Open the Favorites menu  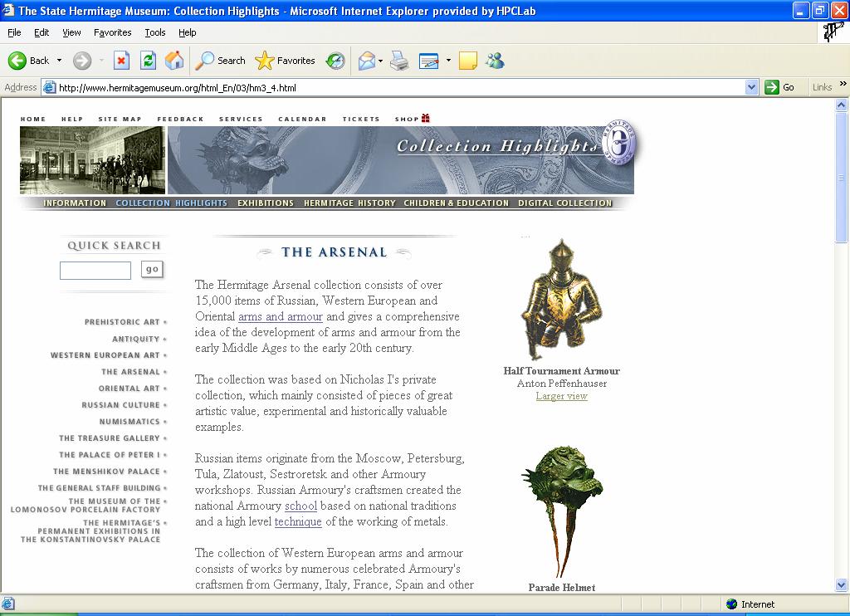pyautogui.click(x=113, y=32)
